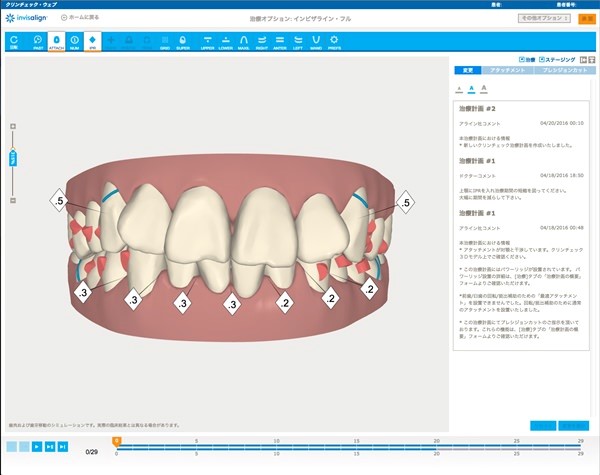Click the orange 承認 approve button
Viewport: 600px width, 475px height.
587,18
